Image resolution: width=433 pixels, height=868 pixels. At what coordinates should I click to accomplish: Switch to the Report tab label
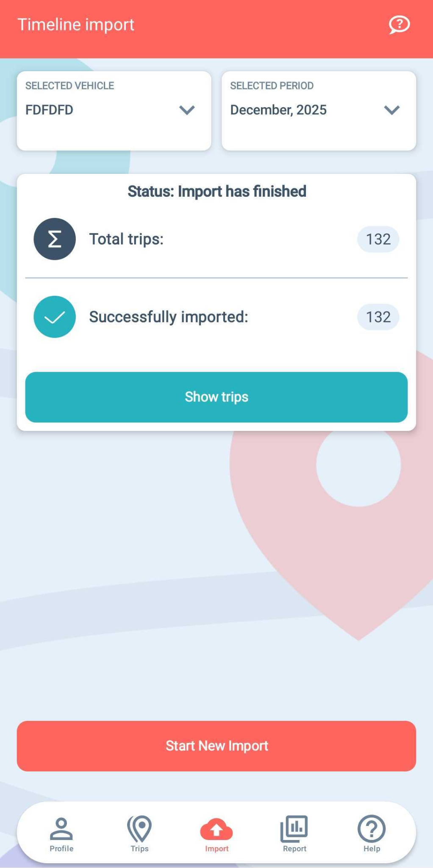click(x=294, y=849)
